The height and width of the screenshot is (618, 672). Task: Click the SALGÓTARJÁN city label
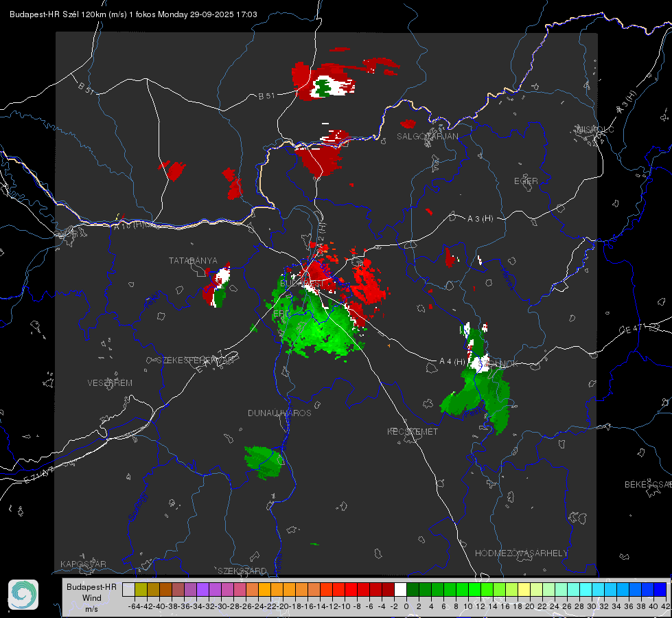[427, 137]
